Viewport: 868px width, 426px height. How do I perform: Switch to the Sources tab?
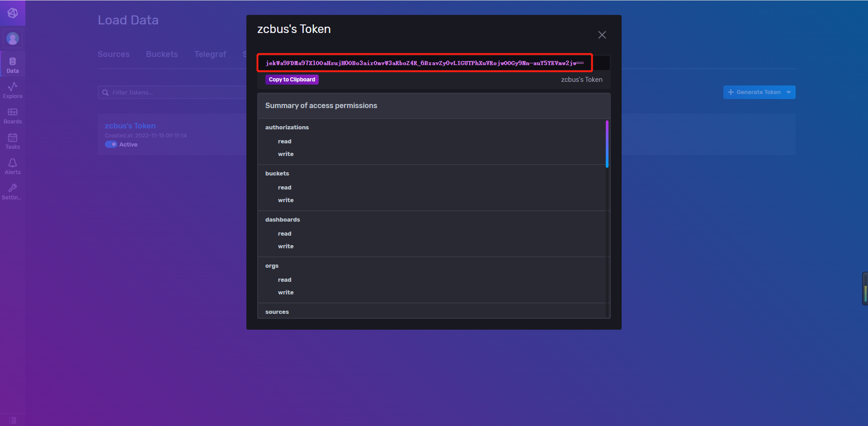click(x=113, y=54)
